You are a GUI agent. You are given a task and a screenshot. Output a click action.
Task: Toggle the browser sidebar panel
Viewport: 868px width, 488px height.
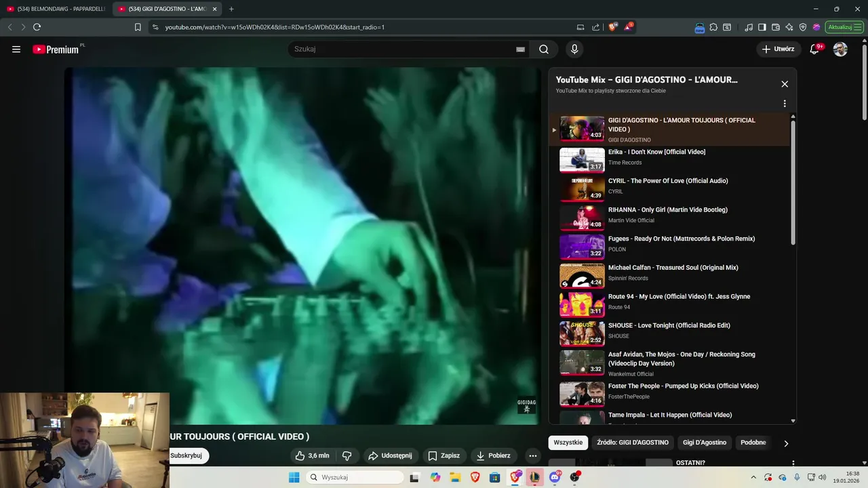[762, 27]
